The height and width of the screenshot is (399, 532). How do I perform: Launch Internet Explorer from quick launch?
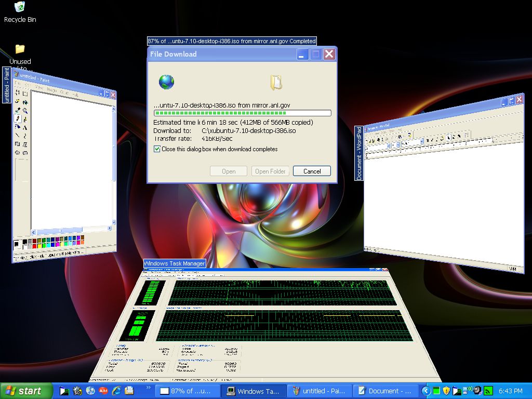pyautogui.click(x=116, y=391)
